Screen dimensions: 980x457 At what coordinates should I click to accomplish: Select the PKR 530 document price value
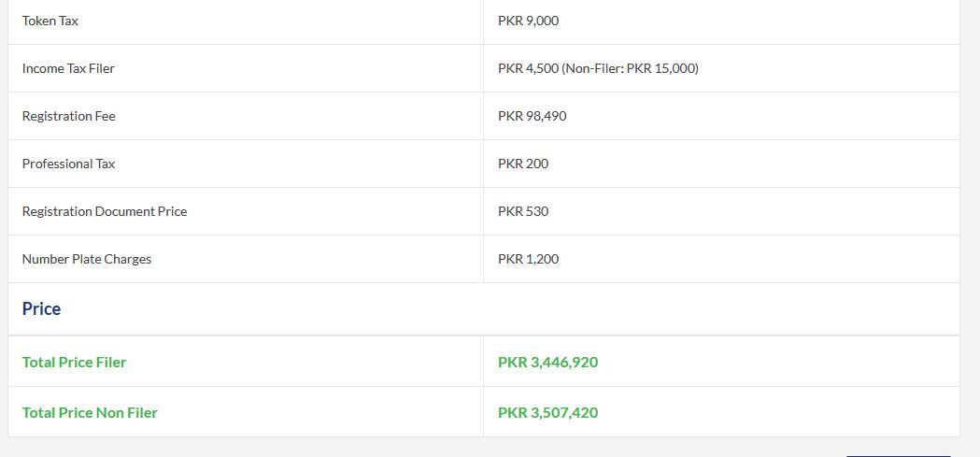(x=523, y=211)
